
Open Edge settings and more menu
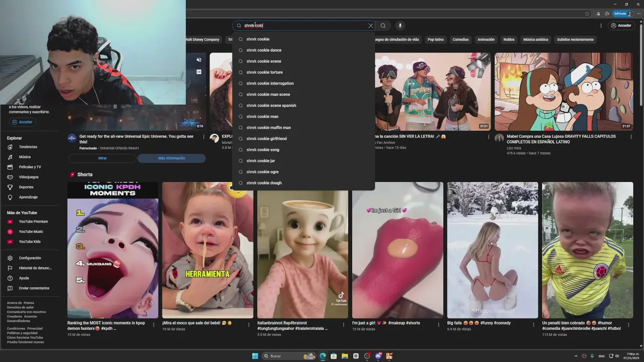[638, 14]
